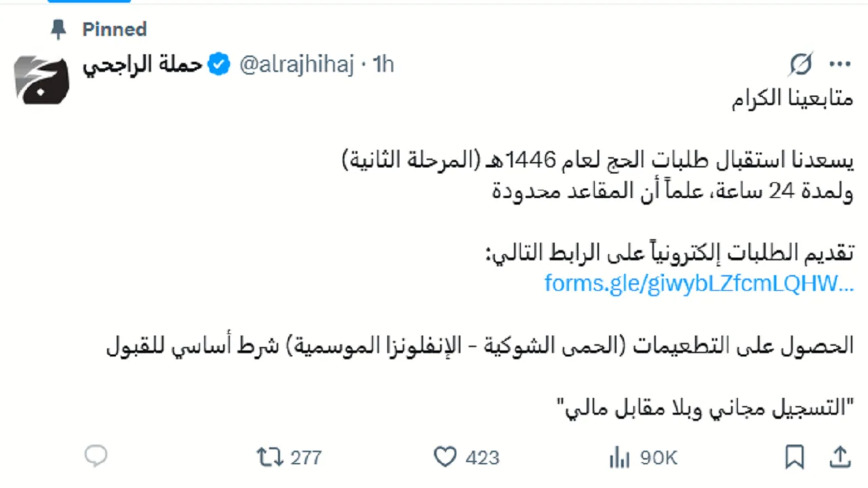Click the Grok slashed-circle icon

pos(801,65)
